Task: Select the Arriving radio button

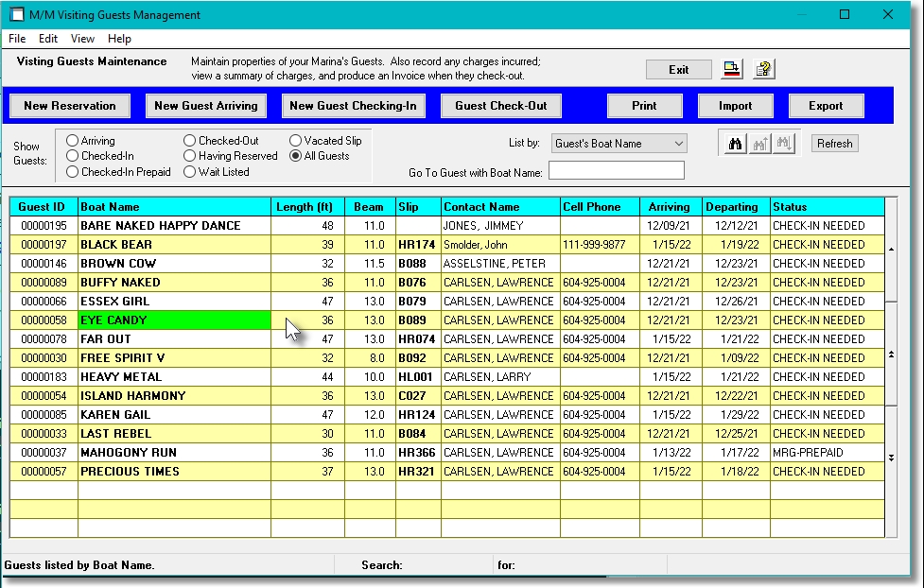Action: [73, 141]
